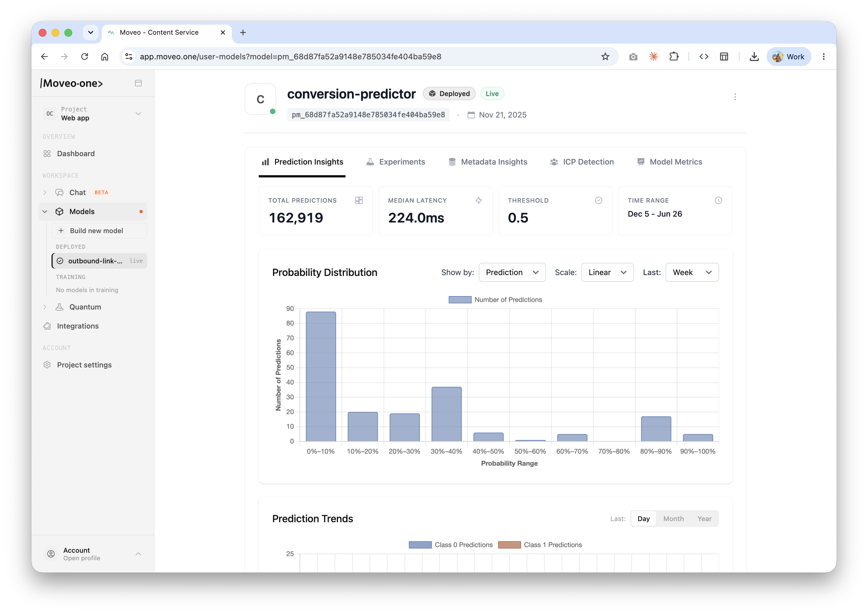Bookmark this page with the star icon
The height and width of the screenshot is (614, 868).
pos(605,56)
